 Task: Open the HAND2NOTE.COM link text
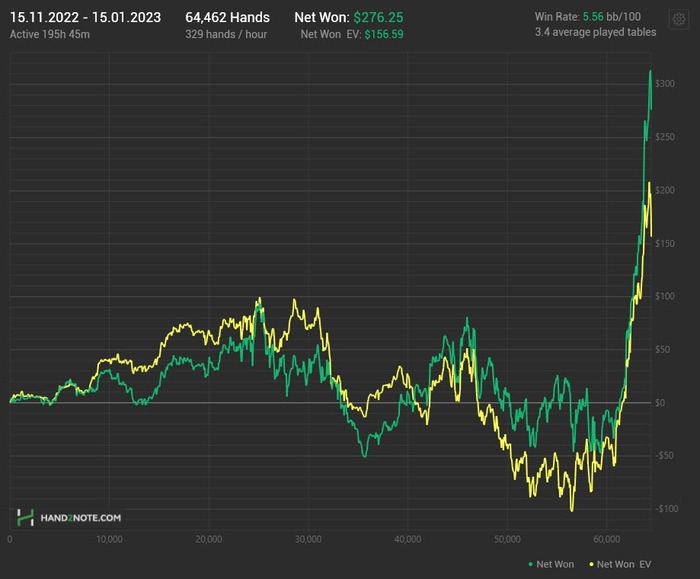tap(81, 518)
